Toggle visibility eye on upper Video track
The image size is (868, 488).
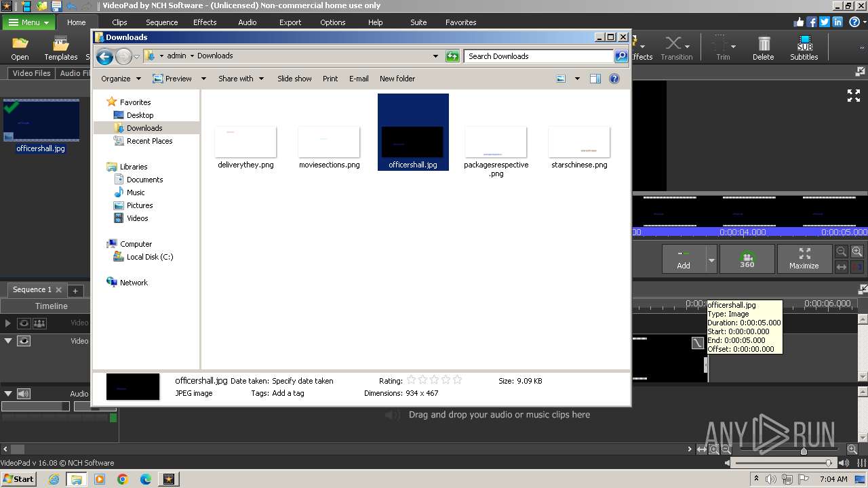click(24, 323)
